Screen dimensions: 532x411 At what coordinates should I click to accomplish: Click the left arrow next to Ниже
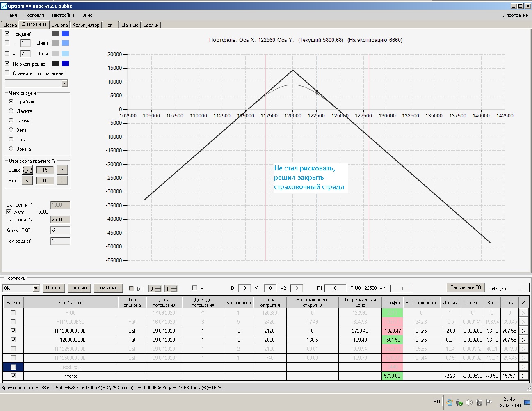pyautogui.click(x=27, y=180)
